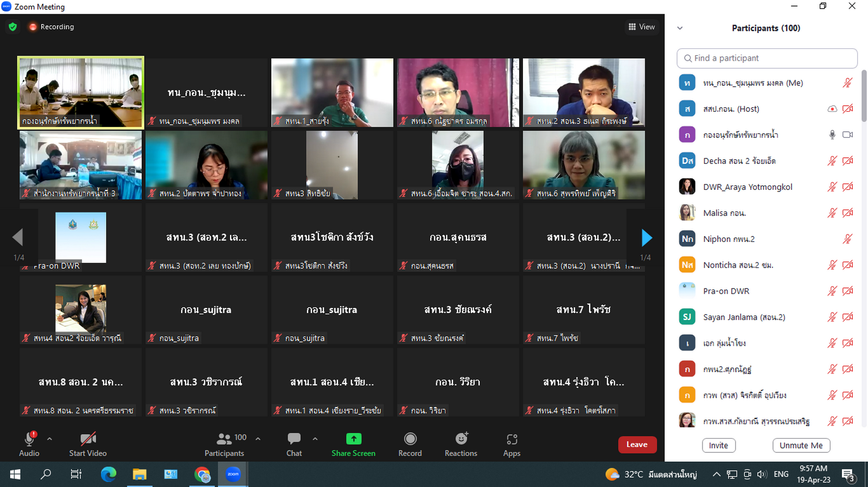Viewport: 868px width, 487px height.
Task: Start recording with the Record button
Action: coord(410,439)
